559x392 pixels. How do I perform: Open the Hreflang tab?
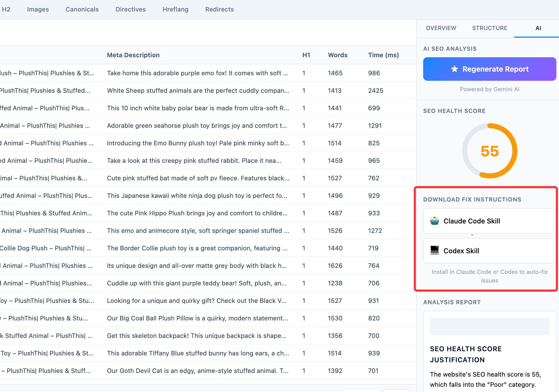click(x=175, y=9)
